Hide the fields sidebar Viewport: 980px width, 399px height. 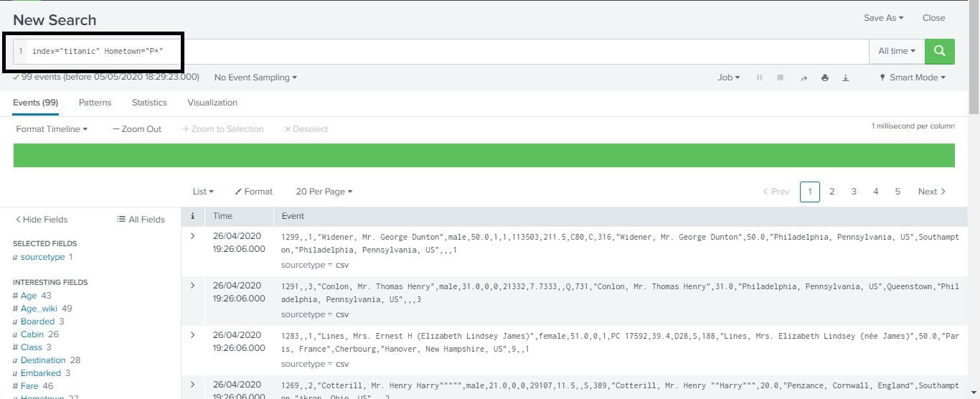42,220
